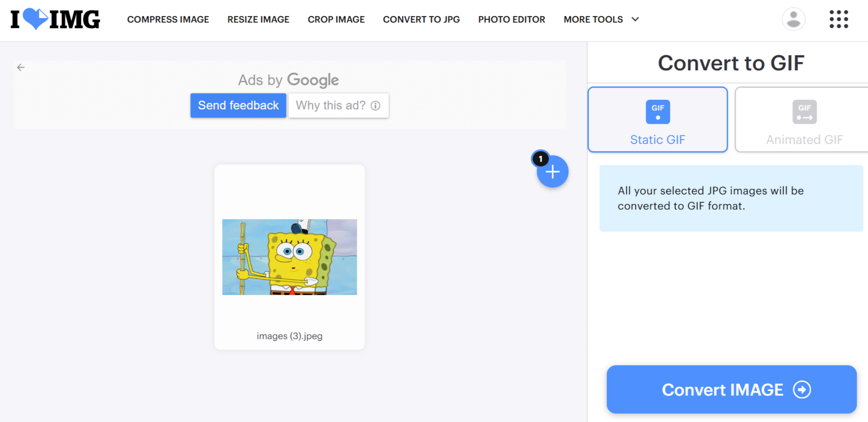Click the arrow circle inside Convert IMAGE
Screen dimensions: 868x422
[803, 390]
